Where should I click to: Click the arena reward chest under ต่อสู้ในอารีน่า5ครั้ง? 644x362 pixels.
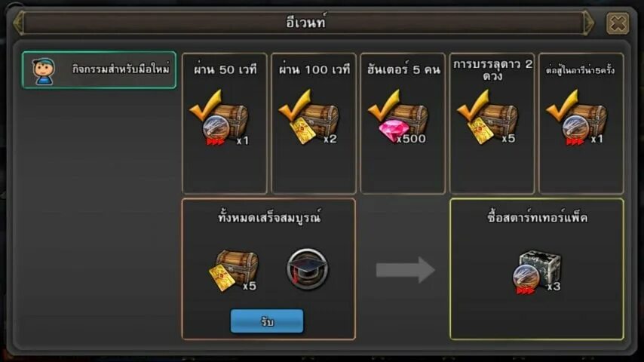(x=582, y=123)
